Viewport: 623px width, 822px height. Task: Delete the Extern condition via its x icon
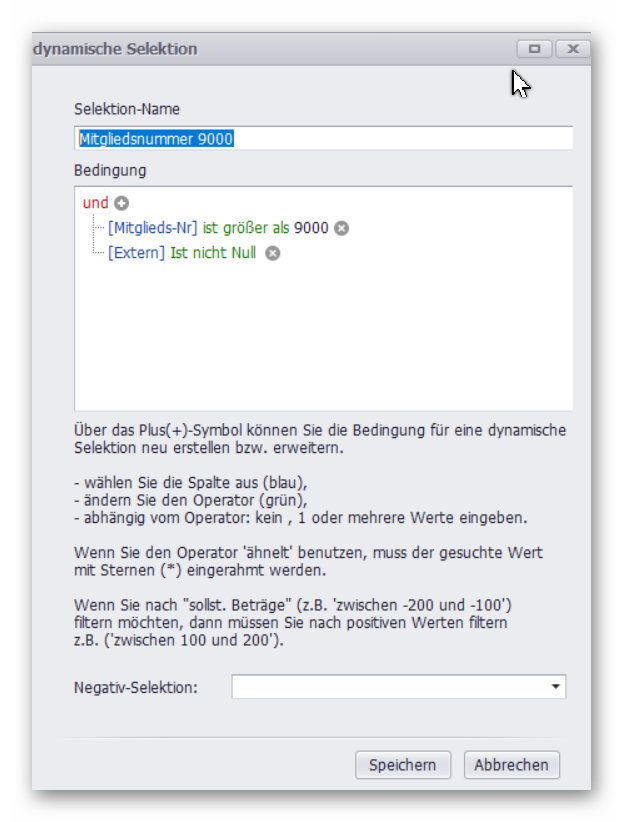272,253
